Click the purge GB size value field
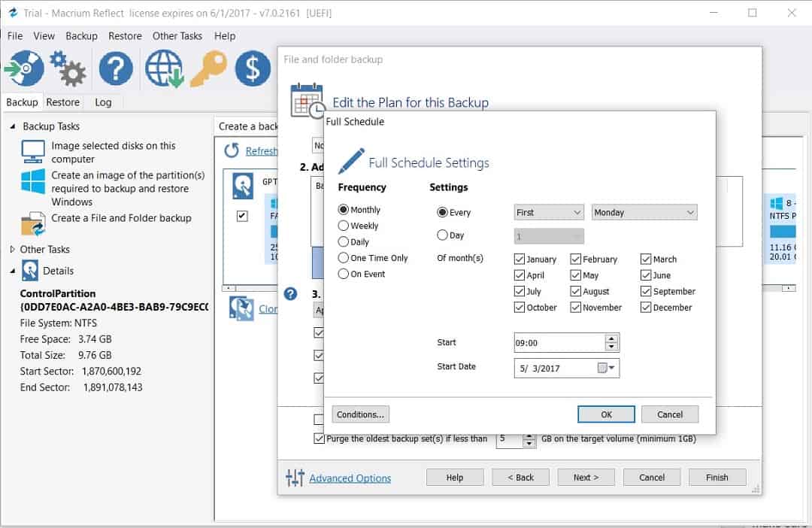This screenshot has height=528, width=812. [509, 439]
